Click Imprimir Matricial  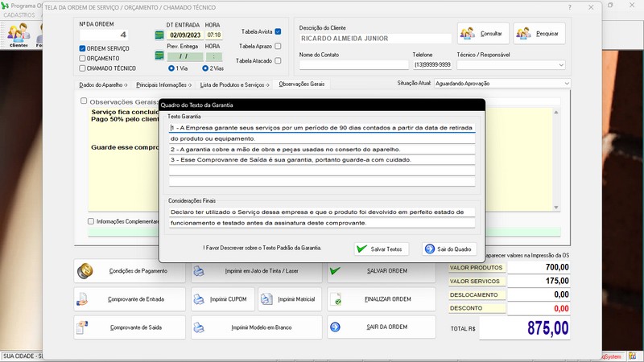tap(290, 299)
